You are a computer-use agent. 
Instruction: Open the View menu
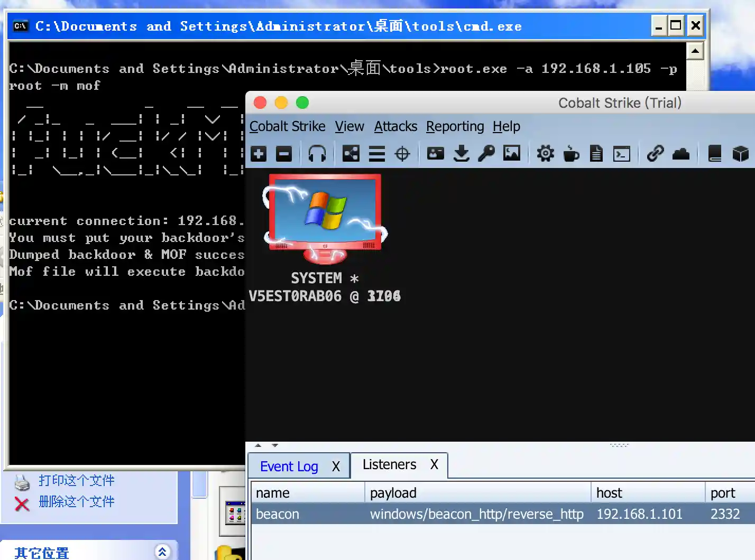pos(349,127)
